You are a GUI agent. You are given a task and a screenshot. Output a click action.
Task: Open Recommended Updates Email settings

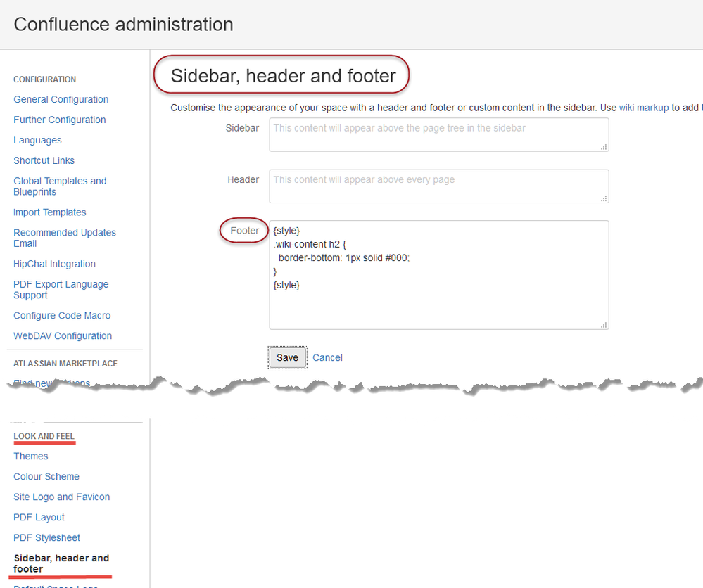[x=65, y=238]
